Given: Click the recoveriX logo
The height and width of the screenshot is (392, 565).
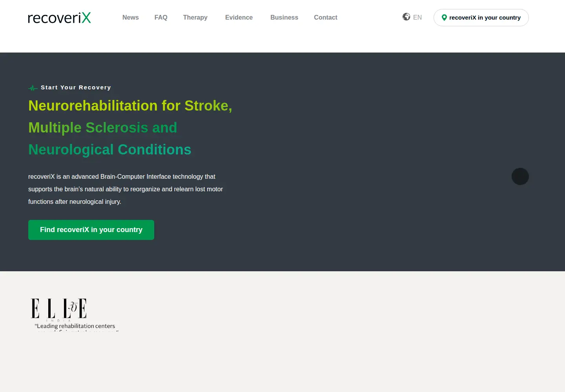Looking at the screenshot, I should [x=59, y=18].
